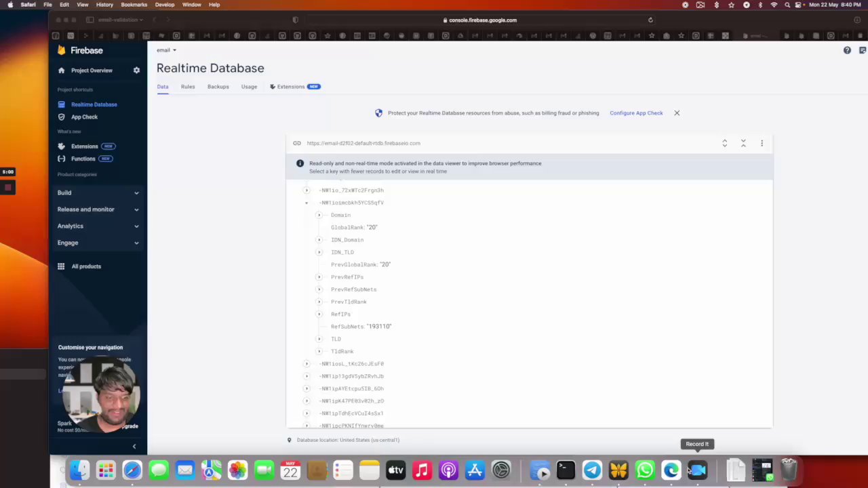Open All products page
Screen dimensions: 868x488
[x=86, y=266]
